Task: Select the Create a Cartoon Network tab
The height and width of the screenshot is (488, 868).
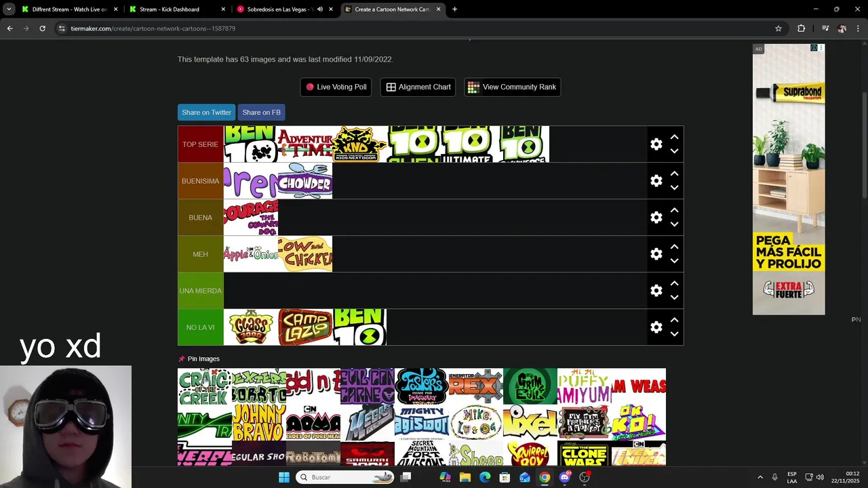Action: [393, 9]
